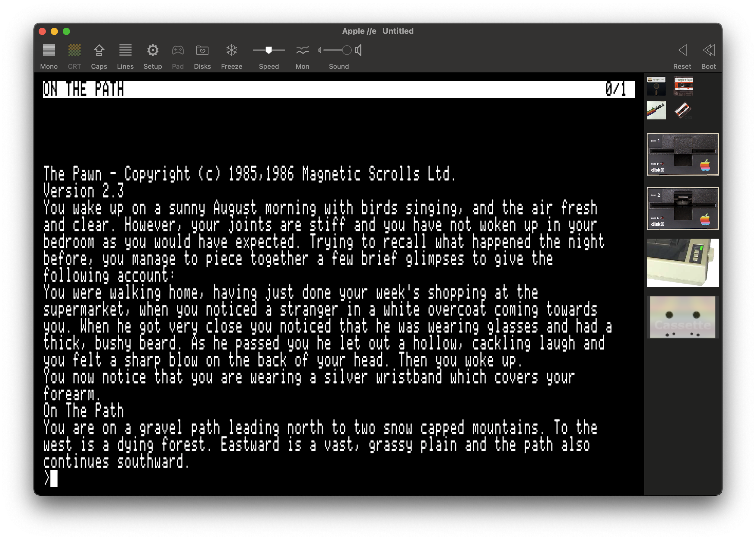
Task: Click the loud speaker icon
Action: [358, 51]
